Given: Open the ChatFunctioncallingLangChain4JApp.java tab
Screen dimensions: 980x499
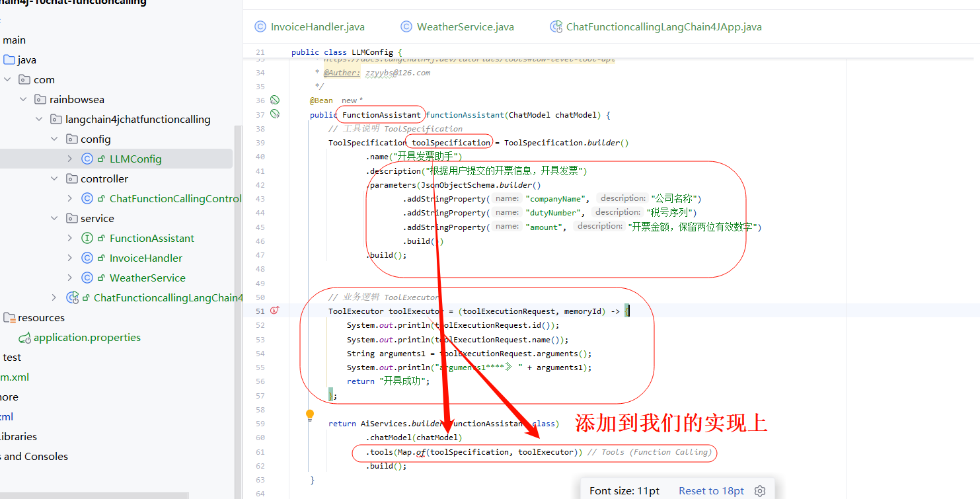Looking at the screenshot, I should pyautogui.click(x=656, y=27).
